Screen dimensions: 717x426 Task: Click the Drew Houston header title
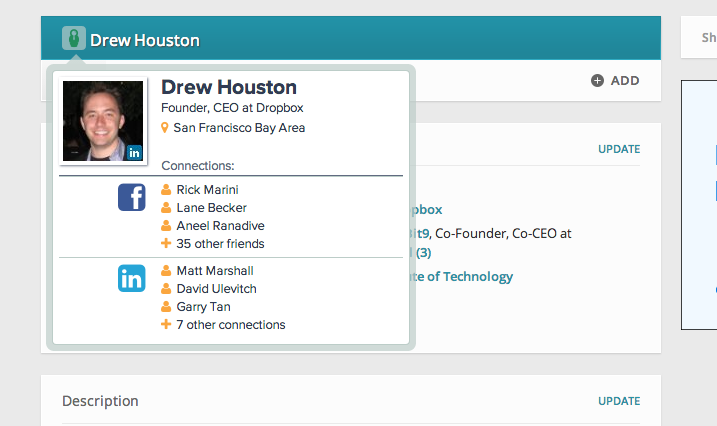point(145,41)
